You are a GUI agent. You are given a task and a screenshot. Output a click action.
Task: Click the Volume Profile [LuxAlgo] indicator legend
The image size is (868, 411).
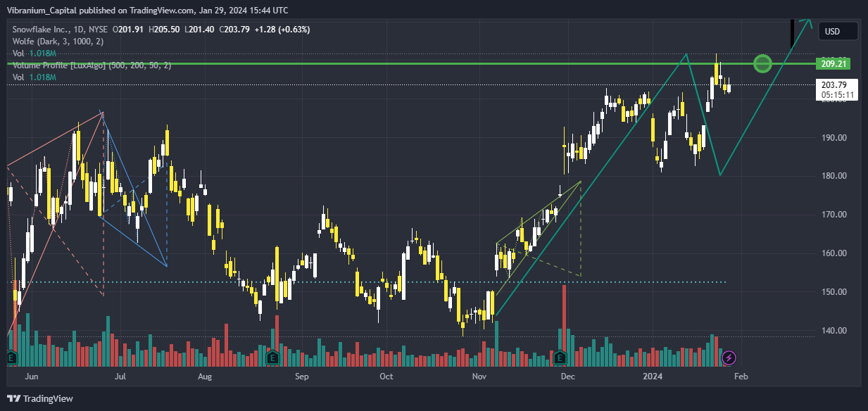click(92, 65)
